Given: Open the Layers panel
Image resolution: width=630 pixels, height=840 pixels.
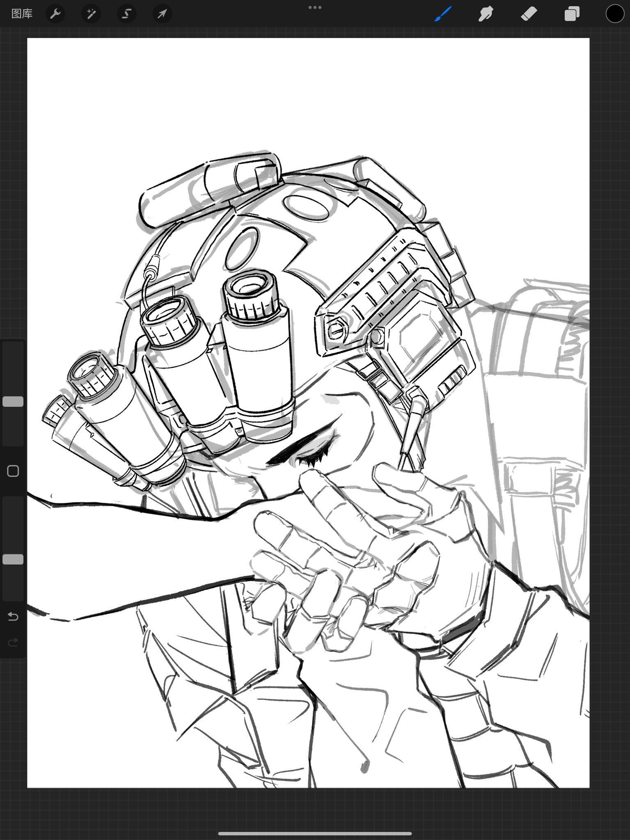Looking at the screenshot, I should point(572,14).
